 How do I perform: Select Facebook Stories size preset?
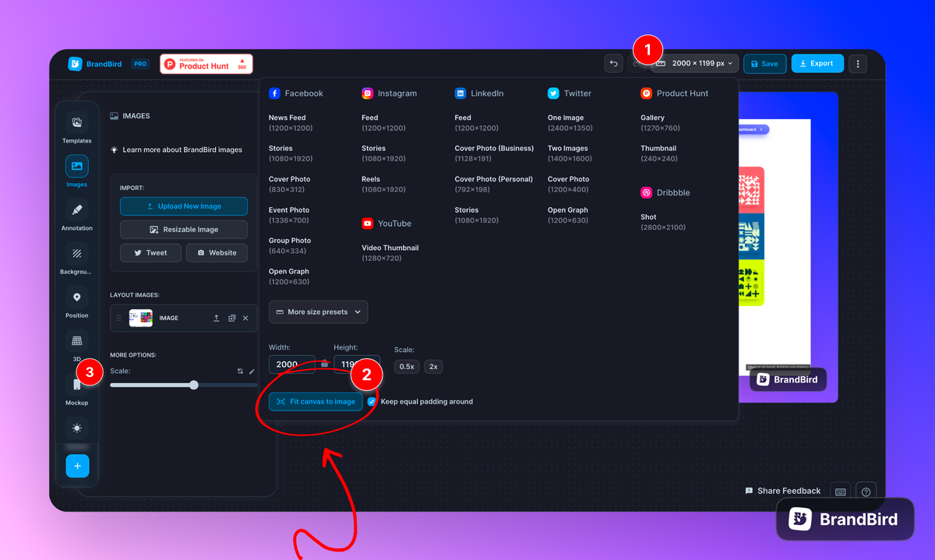(291, 153)
